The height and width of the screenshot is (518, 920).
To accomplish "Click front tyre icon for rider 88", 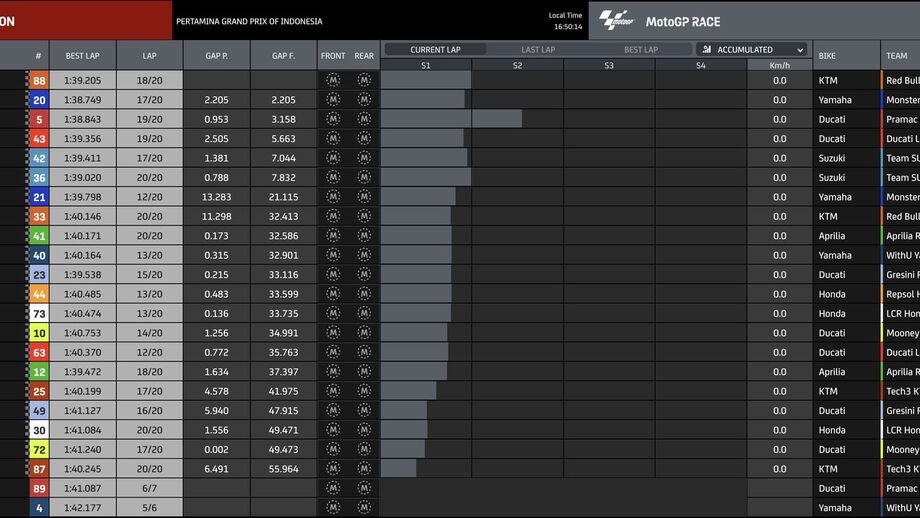I will click(333, 80).
